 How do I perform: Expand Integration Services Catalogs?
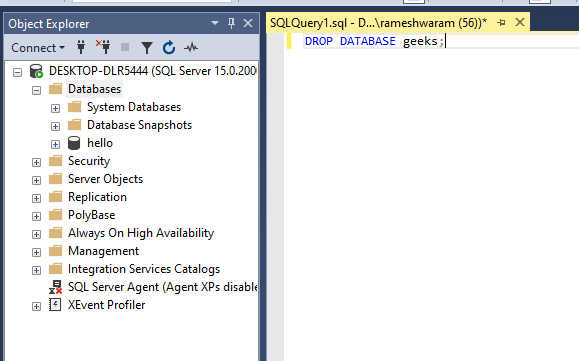pos(36,271)
